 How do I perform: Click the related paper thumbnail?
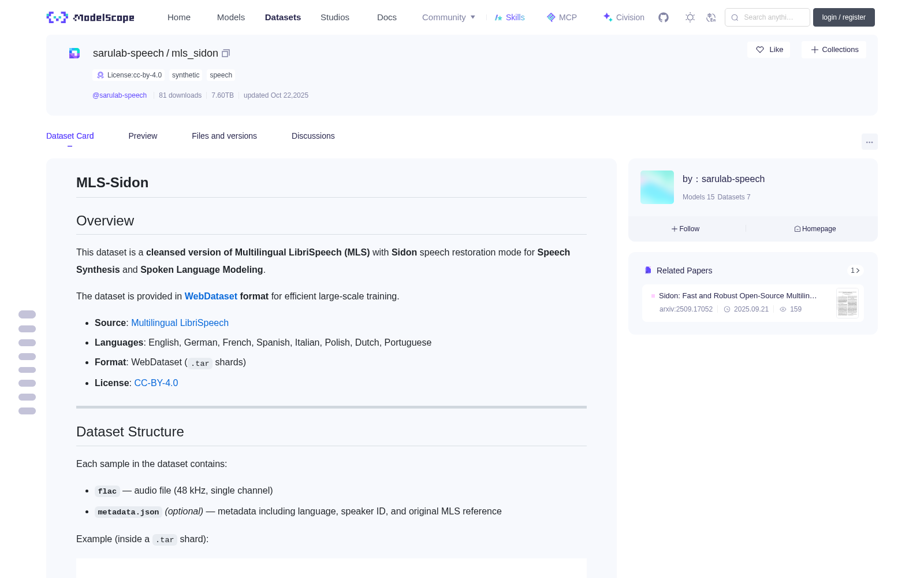(x=847, y=303)
